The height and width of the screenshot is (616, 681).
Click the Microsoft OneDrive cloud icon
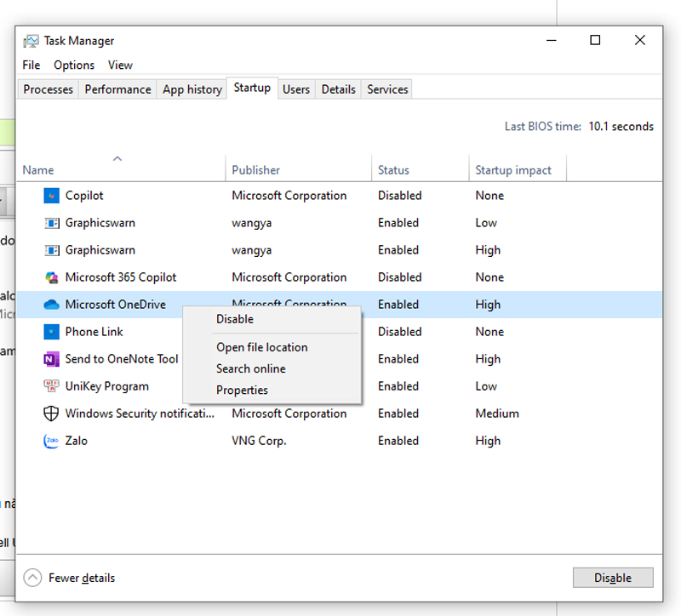(x=51, y=305)
